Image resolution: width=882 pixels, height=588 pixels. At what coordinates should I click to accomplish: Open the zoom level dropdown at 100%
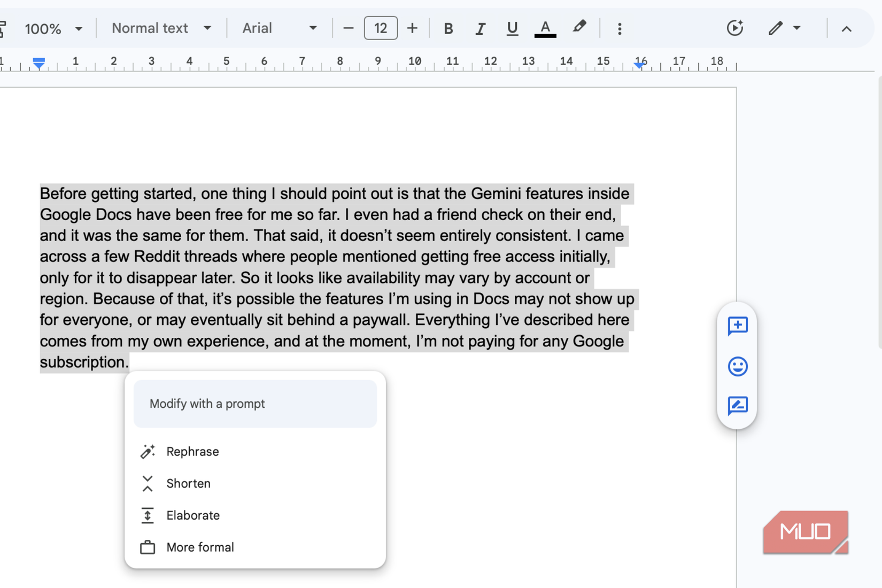pyautogui.click(x=53, y=28)
